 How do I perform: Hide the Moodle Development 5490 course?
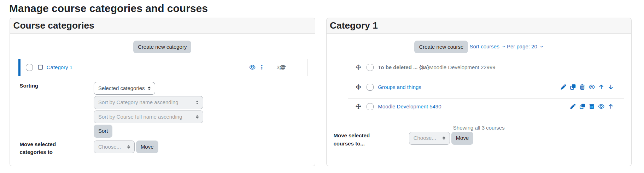point(601,107)
